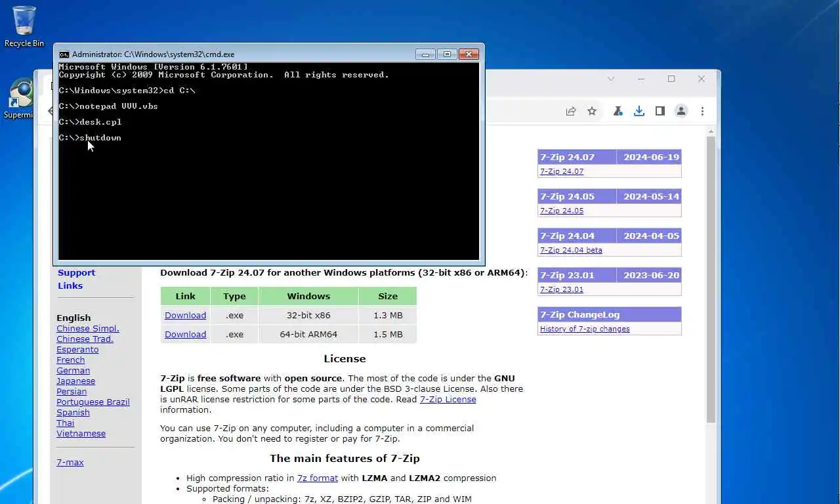Screen dimensions: 840x504
Task: Follow the 7z format link
Action: (x=318, y=478)
